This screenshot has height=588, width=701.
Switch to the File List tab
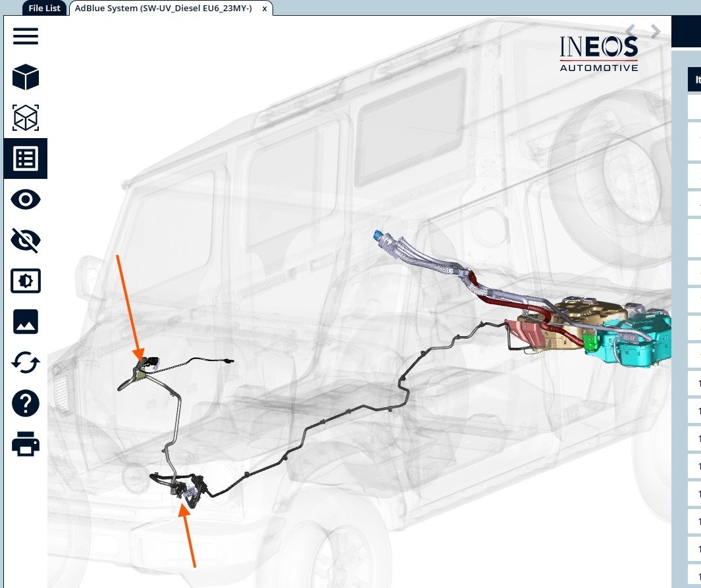(45, 9)
